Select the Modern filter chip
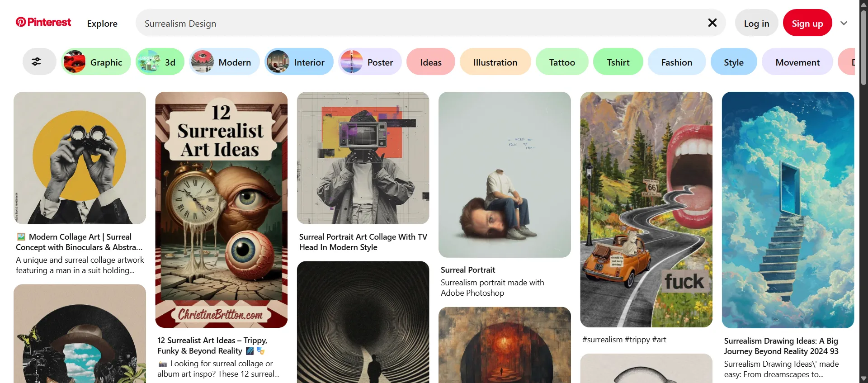This screenshot has height=383, width=868. (224, 62)
